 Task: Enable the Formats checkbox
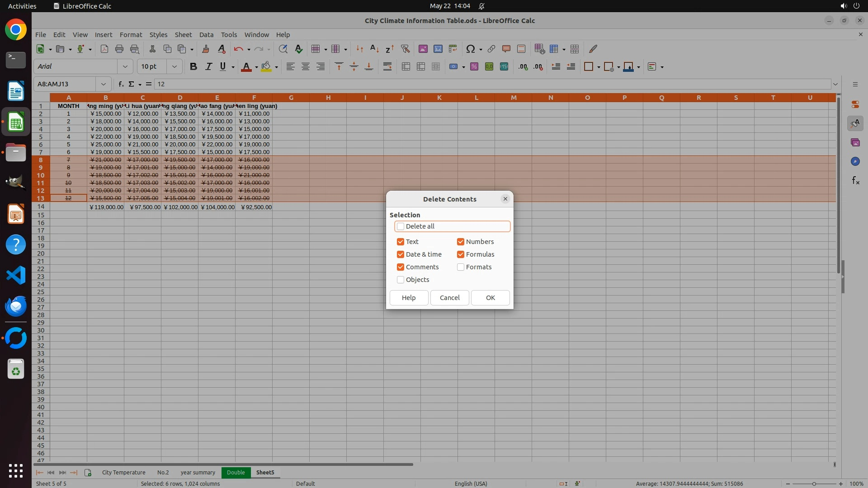[x=461, y=267]
